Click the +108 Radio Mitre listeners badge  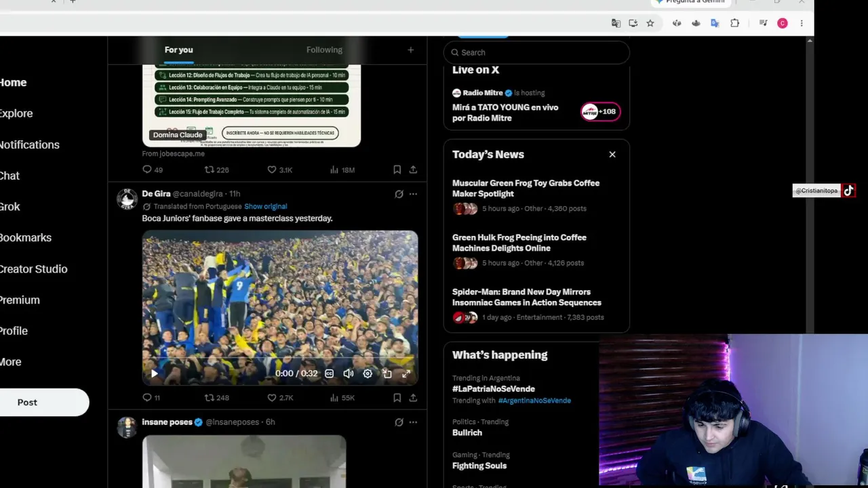click(x=600, y=112)
